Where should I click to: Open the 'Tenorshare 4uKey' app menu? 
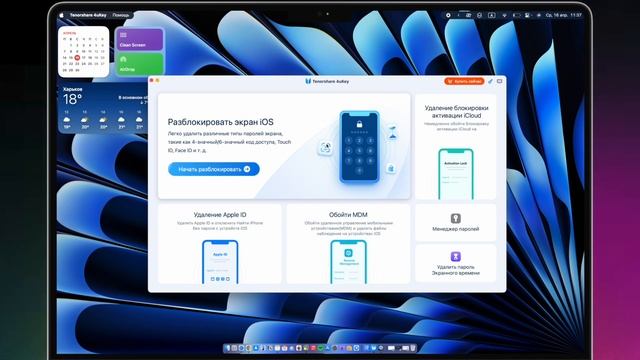[88, 15]
